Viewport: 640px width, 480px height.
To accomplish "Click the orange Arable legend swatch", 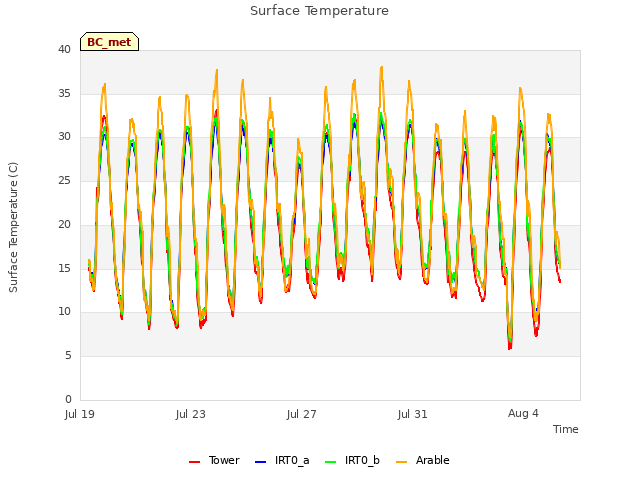I will (x=402, y=462).
